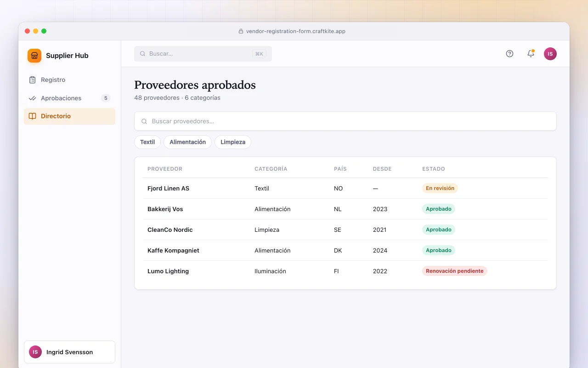Click the ESTADO column header

[434, 169]
